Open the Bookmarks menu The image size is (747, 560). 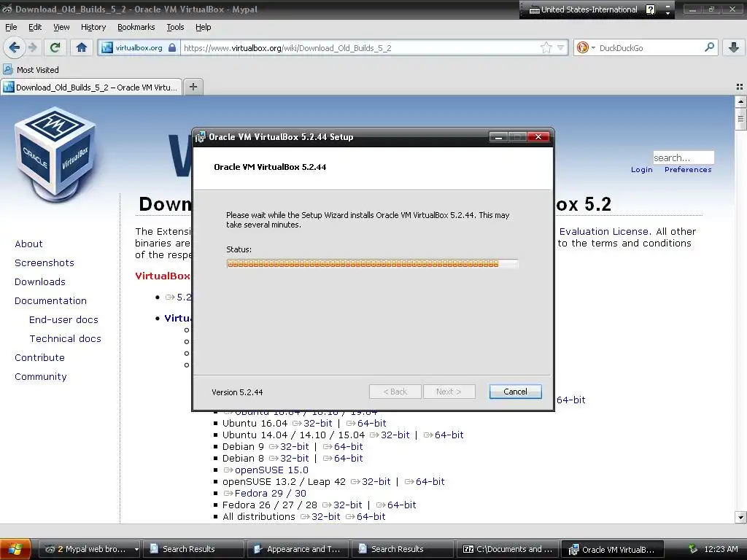point(136,27)
